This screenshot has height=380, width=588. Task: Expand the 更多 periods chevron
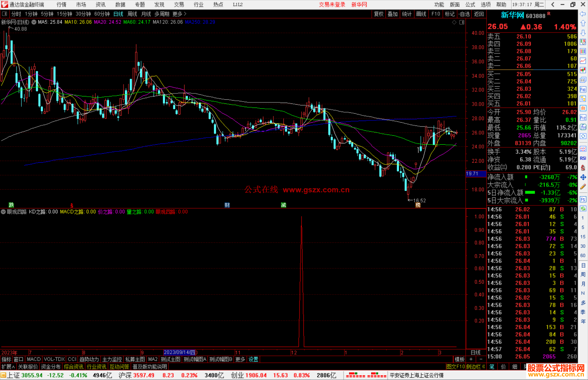(x=185, y=14)
